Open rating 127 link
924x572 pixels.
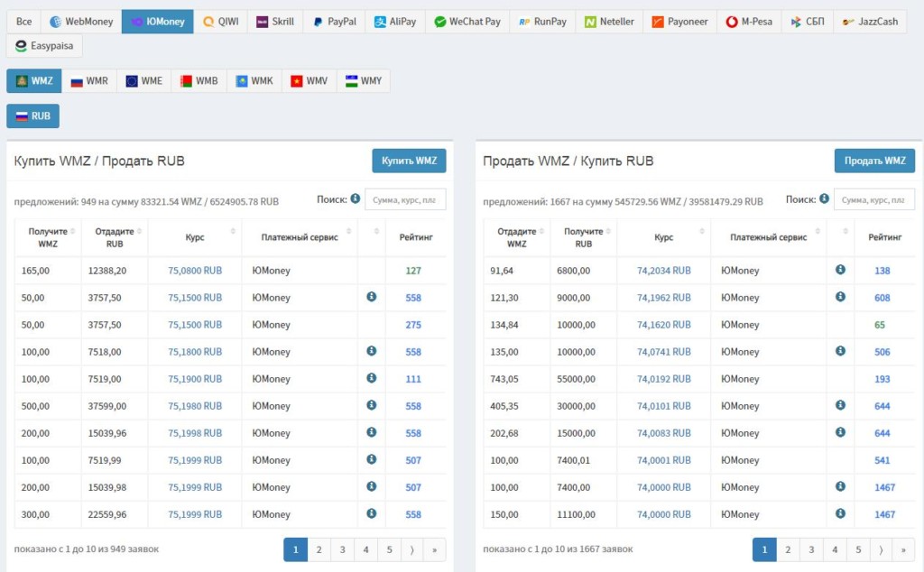pos(413,271)
